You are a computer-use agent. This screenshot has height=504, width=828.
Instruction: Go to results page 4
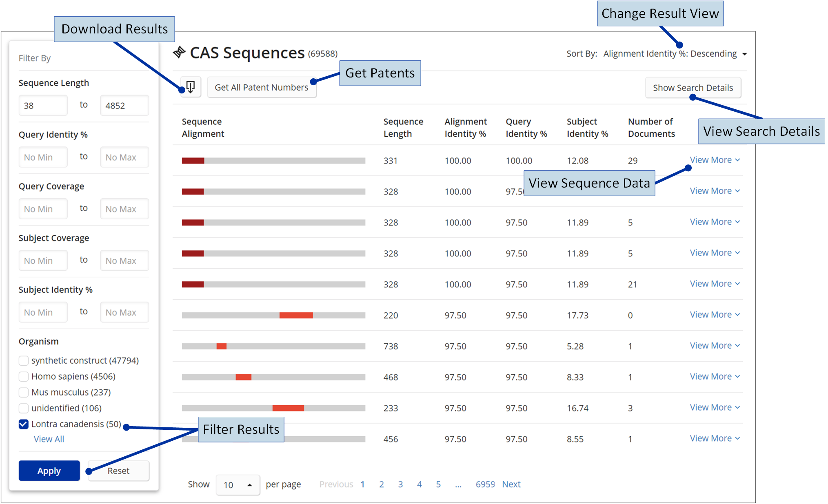(419, 484)
